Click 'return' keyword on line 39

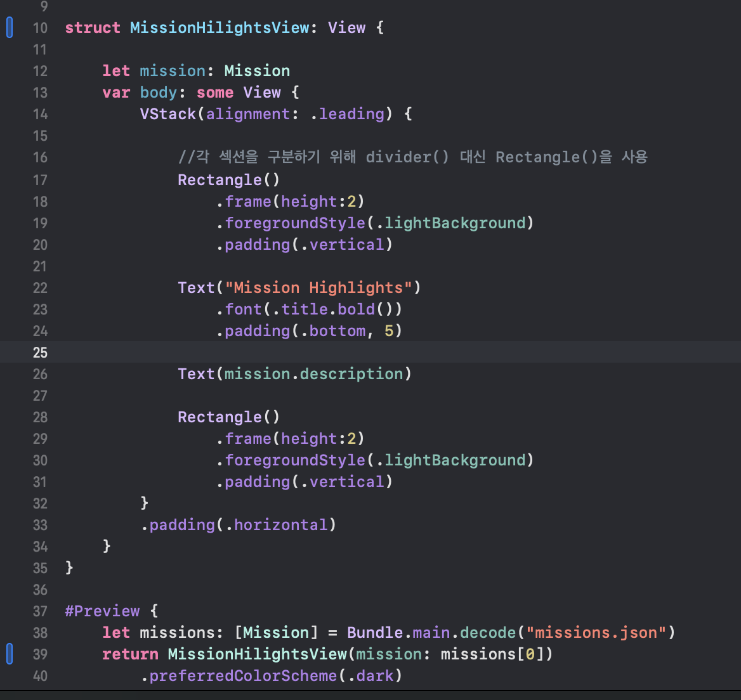coord(131,654)
